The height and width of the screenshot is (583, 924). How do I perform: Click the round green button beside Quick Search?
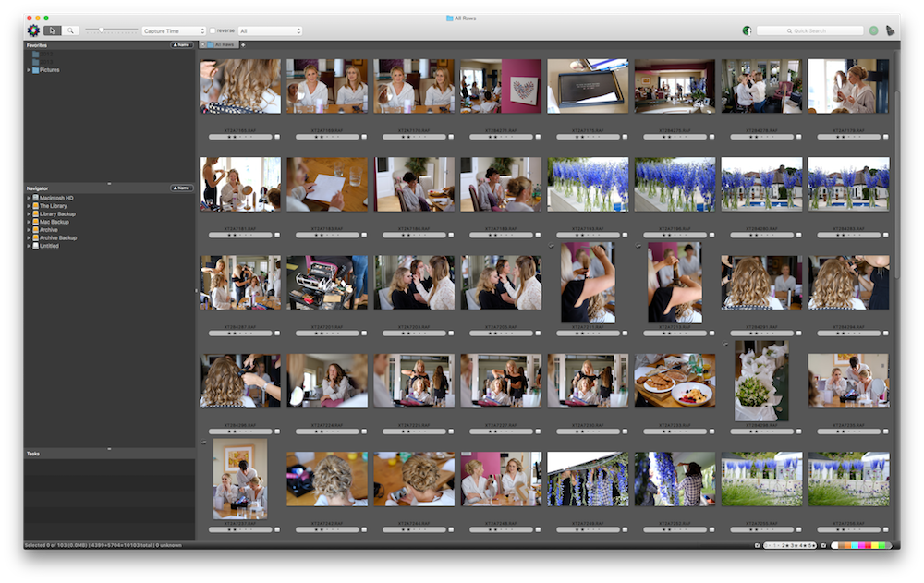[x=873, y=30]
